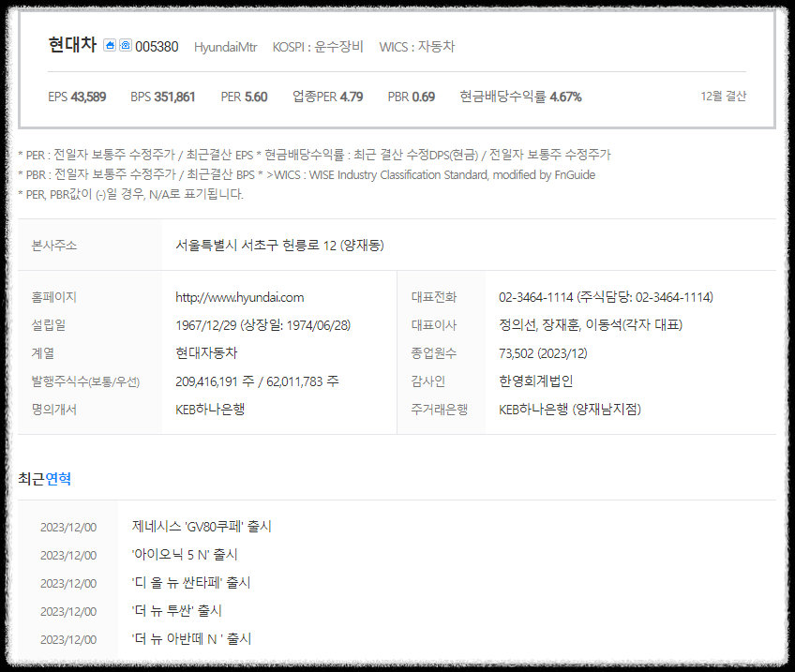Screen dimensions: 795x672
Task: Click the 계열 row label
Action: [x=43, y=353]
